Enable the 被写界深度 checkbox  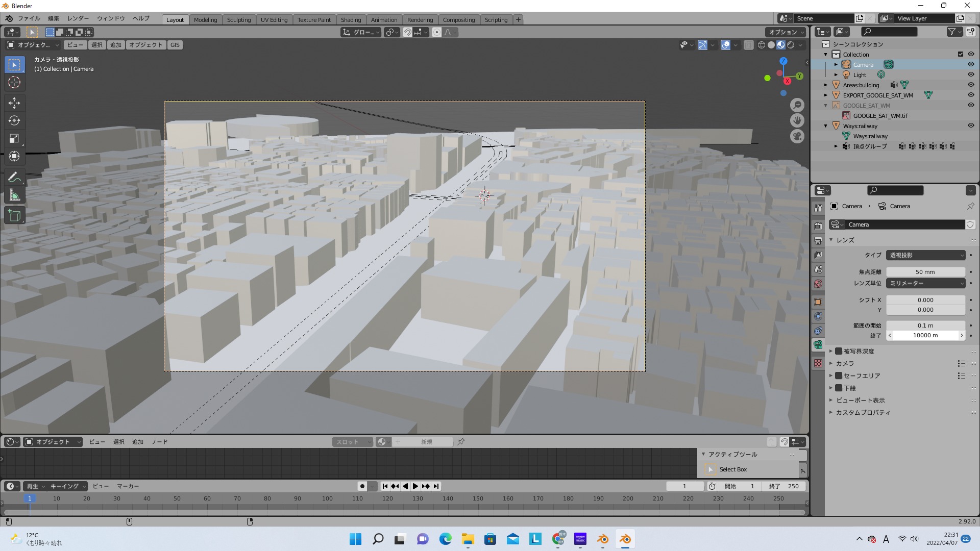click(839, 351)
